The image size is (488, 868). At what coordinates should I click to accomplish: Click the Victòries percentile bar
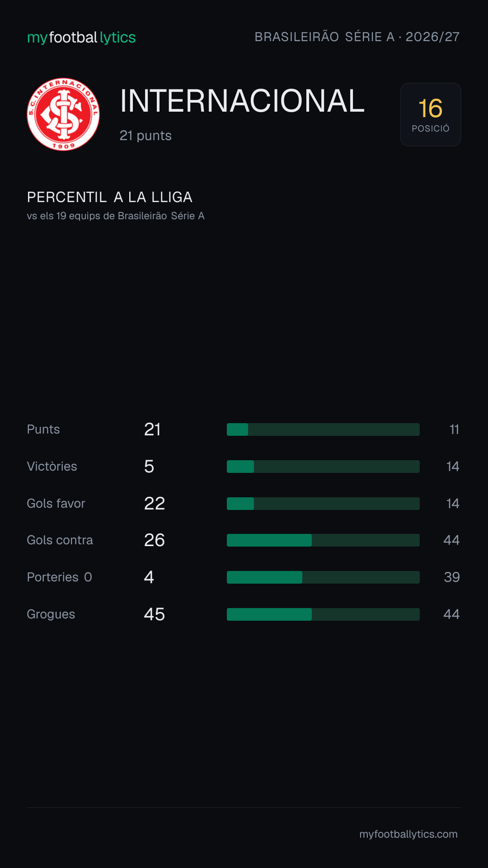pyautogui.click(x=323, y=467)
